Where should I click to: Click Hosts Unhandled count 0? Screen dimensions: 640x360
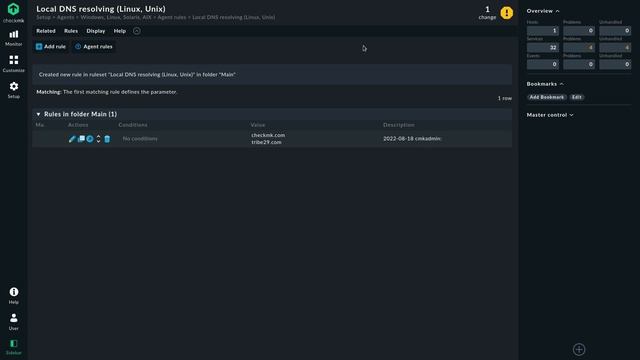point(615,31)
